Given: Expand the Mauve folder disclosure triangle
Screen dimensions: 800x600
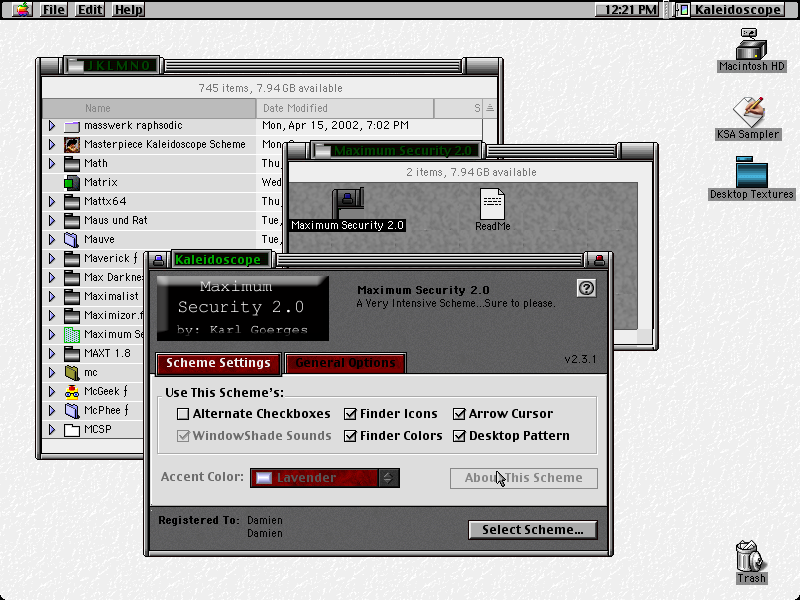Looking at the screenshot, I should coord(52,240).
